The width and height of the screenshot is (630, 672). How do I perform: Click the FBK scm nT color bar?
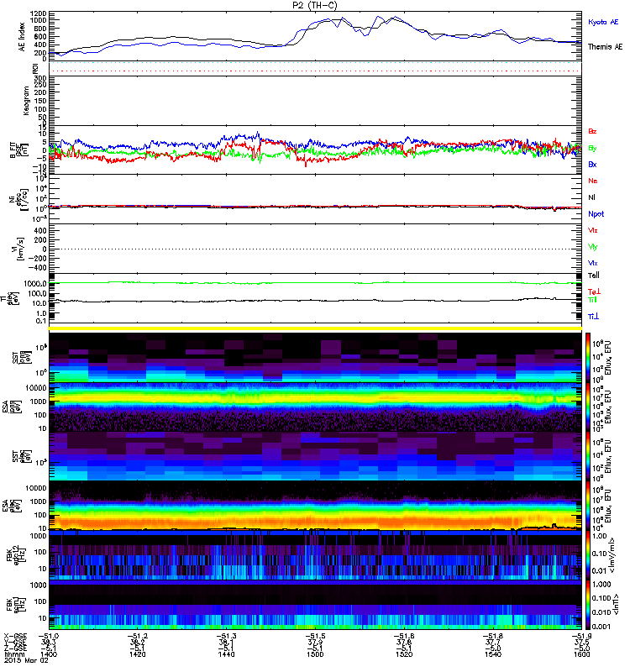[587, 605]
